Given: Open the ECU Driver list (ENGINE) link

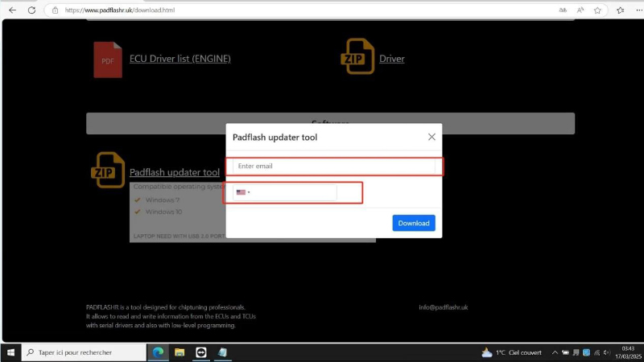Looking at the screenshot, I should 180,59.
